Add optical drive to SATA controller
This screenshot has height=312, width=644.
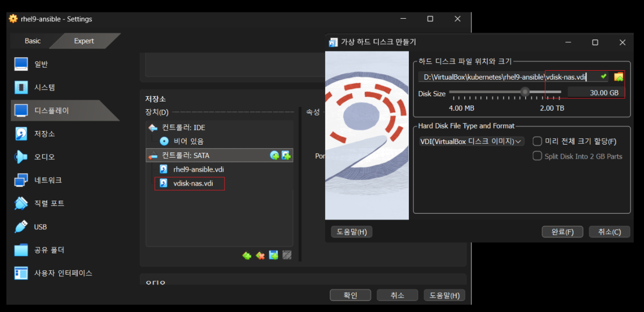275,155
